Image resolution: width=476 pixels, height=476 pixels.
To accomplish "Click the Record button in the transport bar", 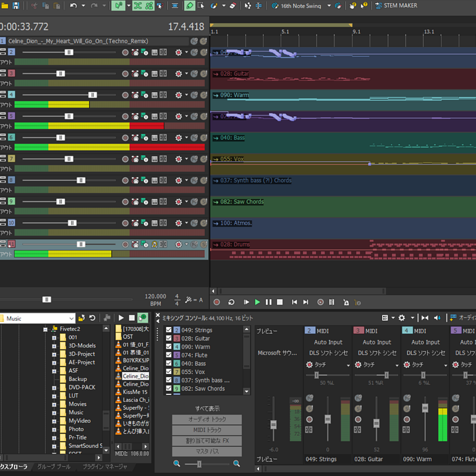I will [x=216, y=302].
